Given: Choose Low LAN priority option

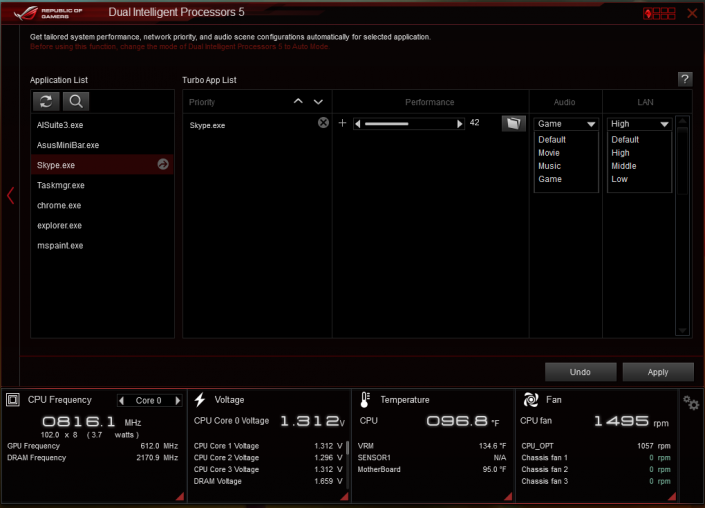Looking at the screenshot, I should [x=619, y=179].
